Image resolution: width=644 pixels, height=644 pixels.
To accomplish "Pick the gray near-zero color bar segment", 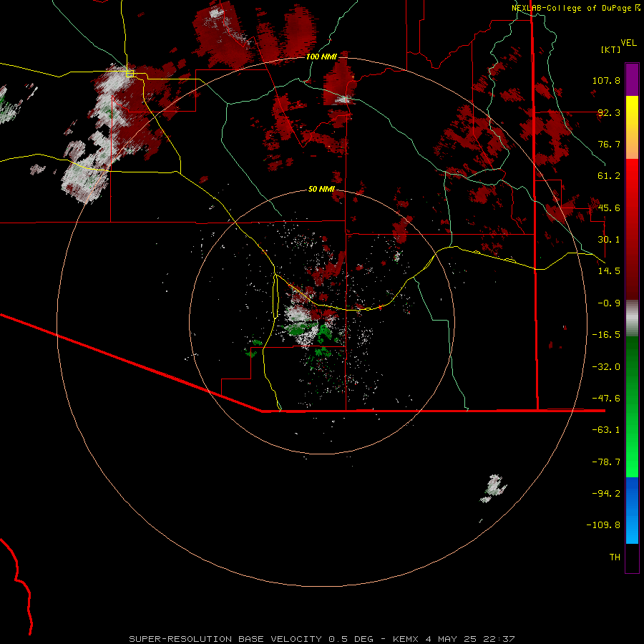I will pyautogui.click(x=632, y=318).
